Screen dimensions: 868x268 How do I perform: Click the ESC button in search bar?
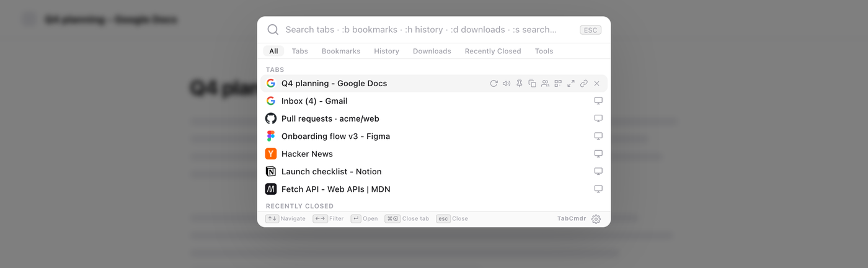[x=590, y=30]
